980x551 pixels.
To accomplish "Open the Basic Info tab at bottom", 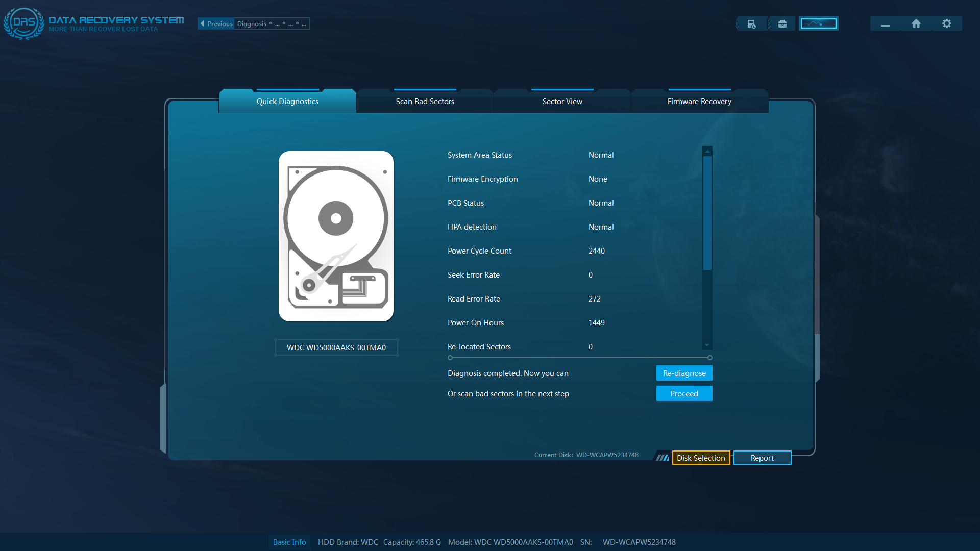I will (x=289, y=542).
